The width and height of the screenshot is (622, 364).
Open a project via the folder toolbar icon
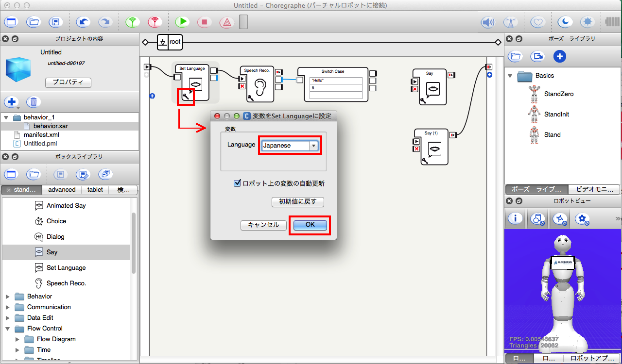click(33, 22)
